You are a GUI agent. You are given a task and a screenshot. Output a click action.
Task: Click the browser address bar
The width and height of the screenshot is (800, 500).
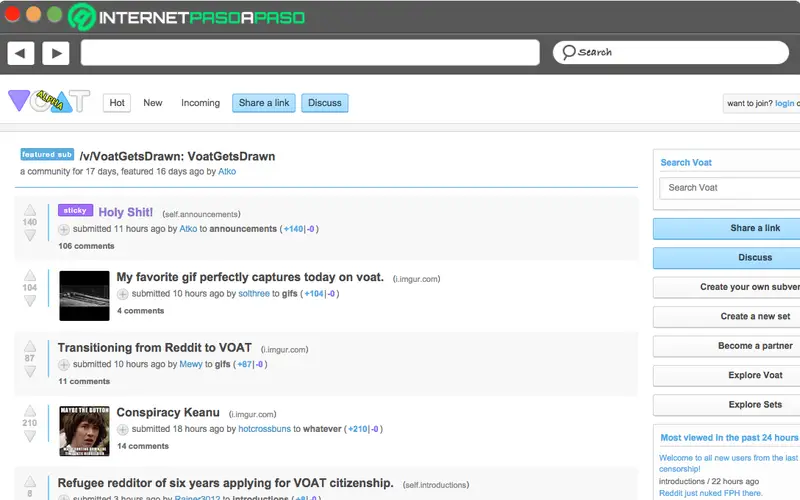310,53
